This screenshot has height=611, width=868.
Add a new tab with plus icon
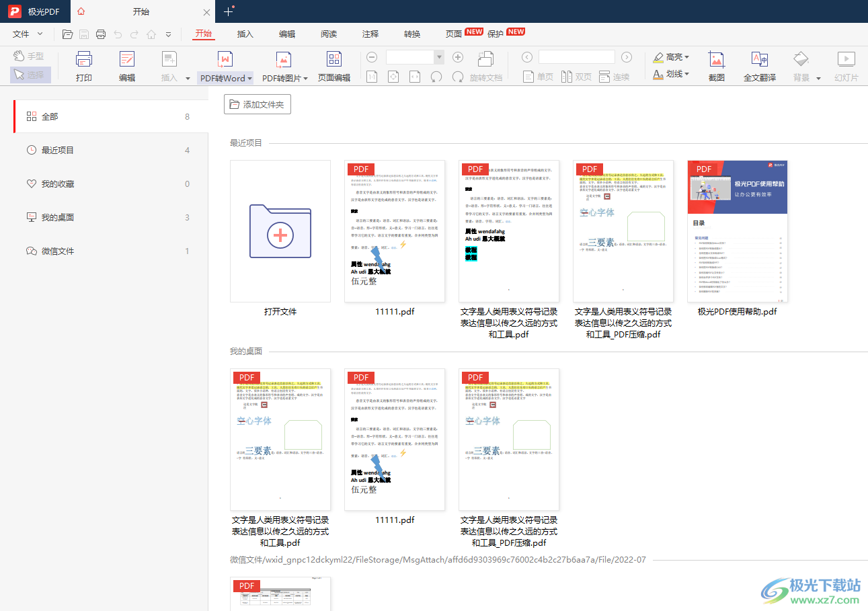point(229,11)
